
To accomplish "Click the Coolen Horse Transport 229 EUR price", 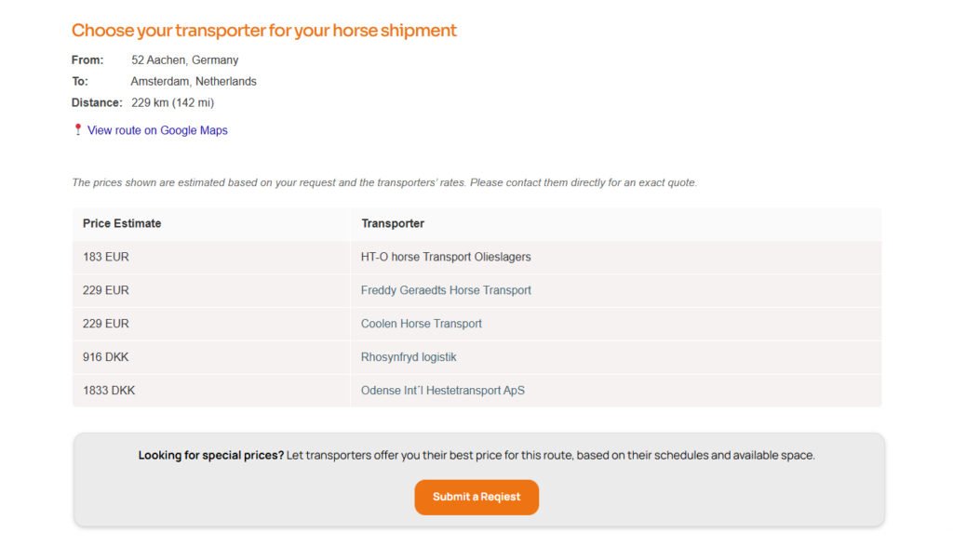I will [x=106, y=324].
